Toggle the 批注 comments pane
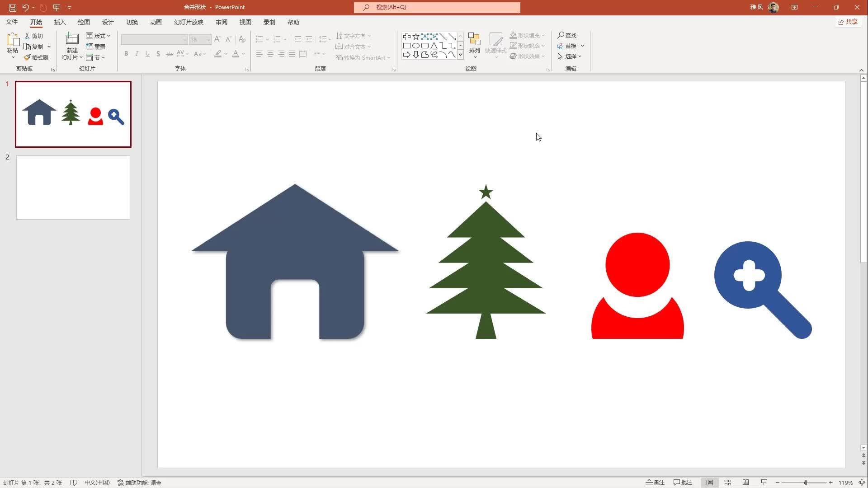 pos(683,483)
